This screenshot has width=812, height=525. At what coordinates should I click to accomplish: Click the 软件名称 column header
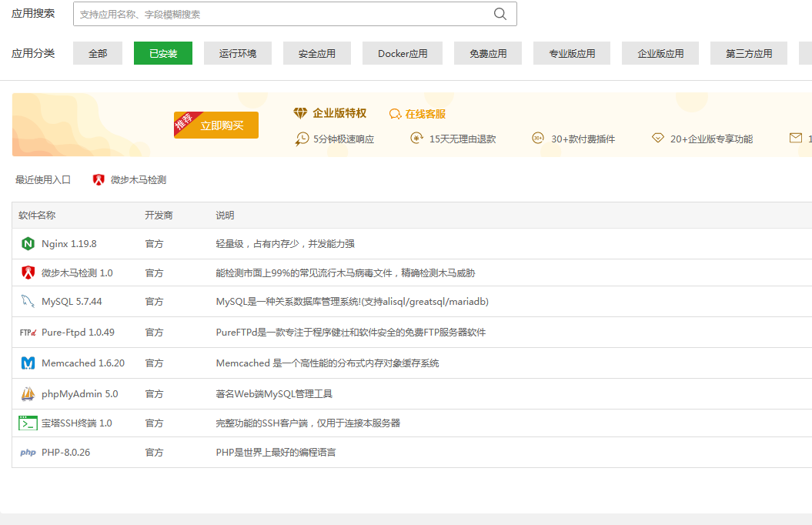[37, 215]
